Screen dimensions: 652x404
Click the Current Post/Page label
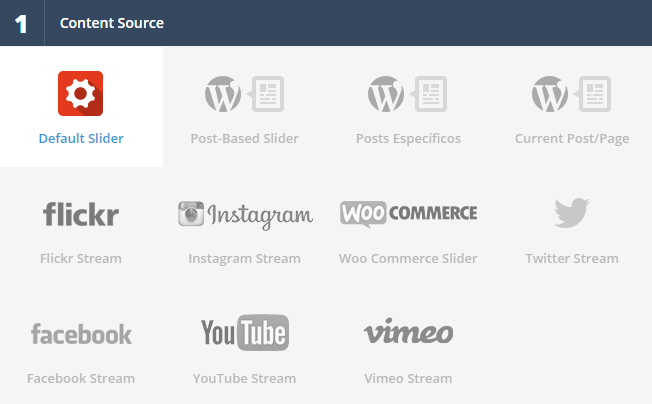pyautogui.click(x=572, y=138)
